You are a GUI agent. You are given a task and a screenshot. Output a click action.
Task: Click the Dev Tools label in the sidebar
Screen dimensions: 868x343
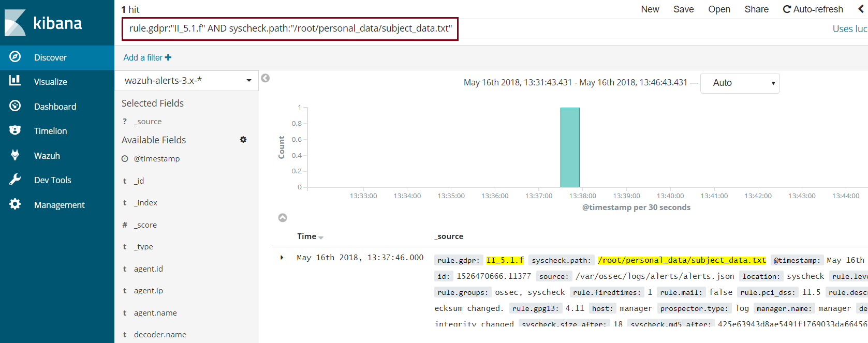[53, 180]
